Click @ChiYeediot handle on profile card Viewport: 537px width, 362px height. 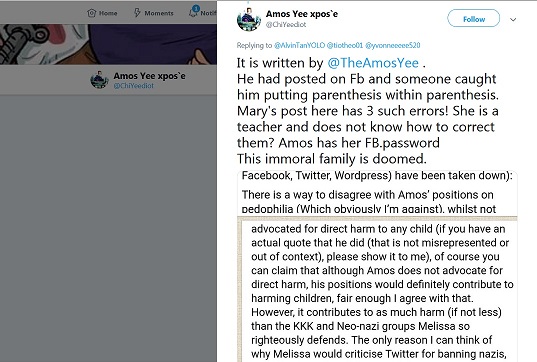click(134, 86)
